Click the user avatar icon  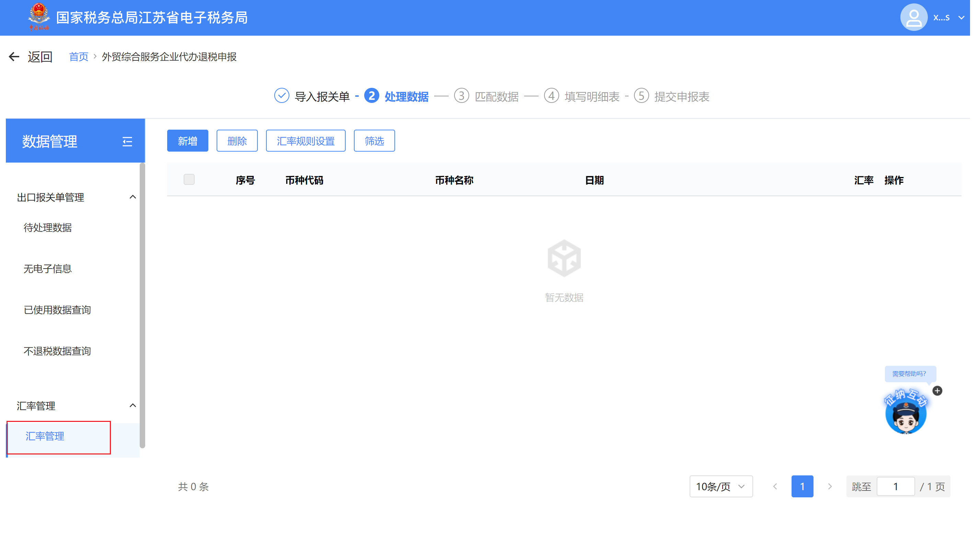pos(913,17)
